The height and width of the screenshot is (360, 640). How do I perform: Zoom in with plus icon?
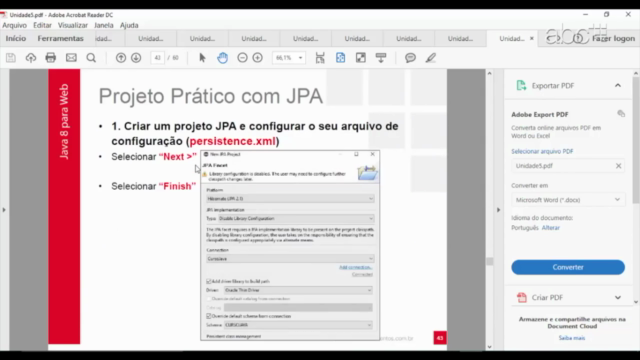coord(258,58)
